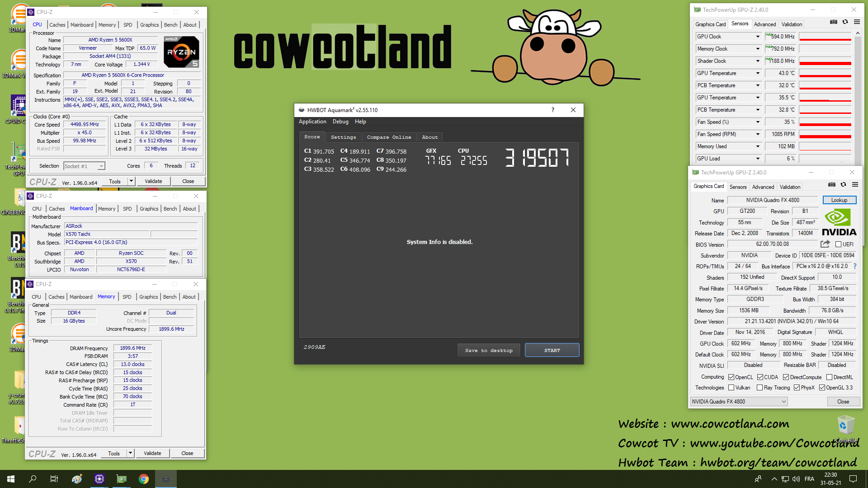Open NVIDIA Quadro FX 4800 GPU selector dropdown
The image size is (868, 488).
(x=739, y=402)
